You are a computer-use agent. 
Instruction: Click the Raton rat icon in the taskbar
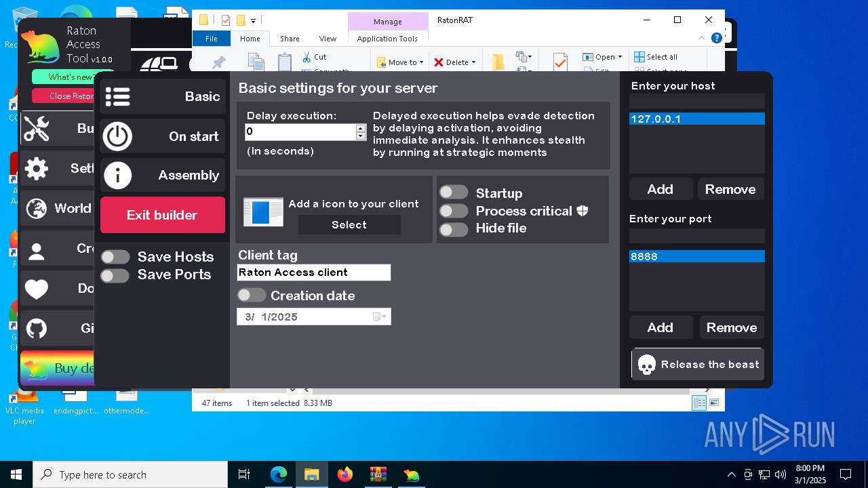click(411, 474)
